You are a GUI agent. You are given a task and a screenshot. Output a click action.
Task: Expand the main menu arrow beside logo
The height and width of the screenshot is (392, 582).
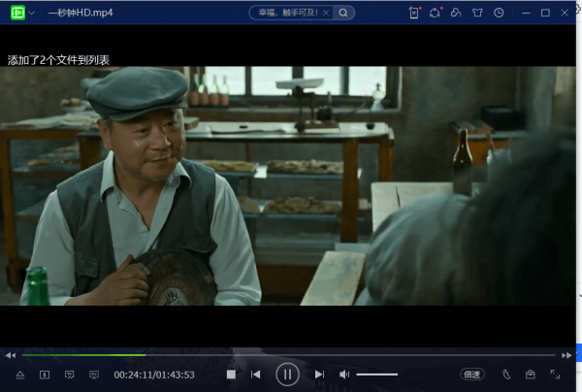point(32,13)
